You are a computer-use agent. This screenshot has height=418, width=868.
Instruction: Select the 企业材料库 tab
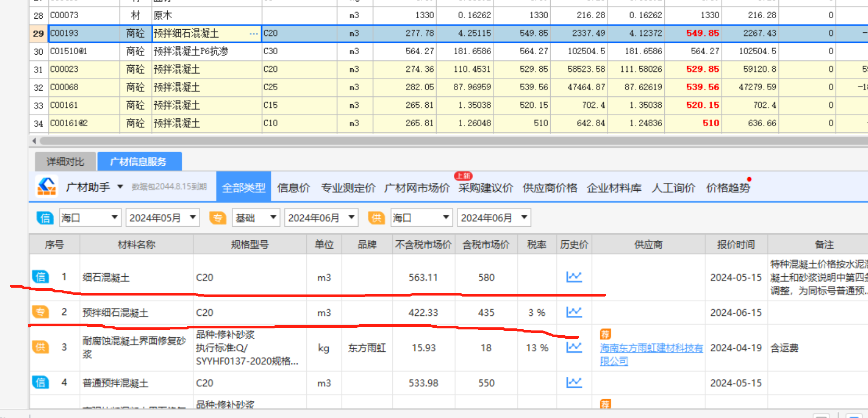[614, 188]
